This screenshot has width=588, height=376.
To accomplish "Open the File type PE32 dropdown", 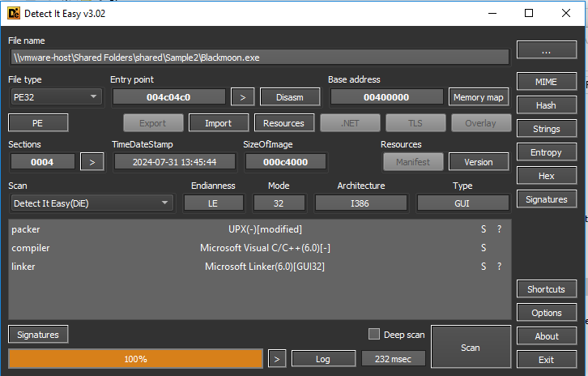I will click(x=56, y=97).
